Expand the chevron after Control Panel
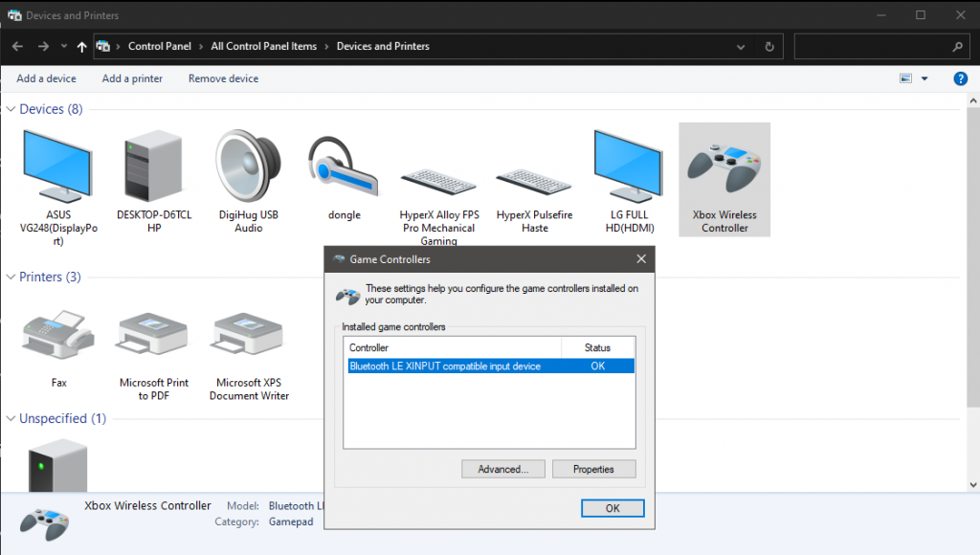Viewport: 980px width, 555px height. click(201, 46)
